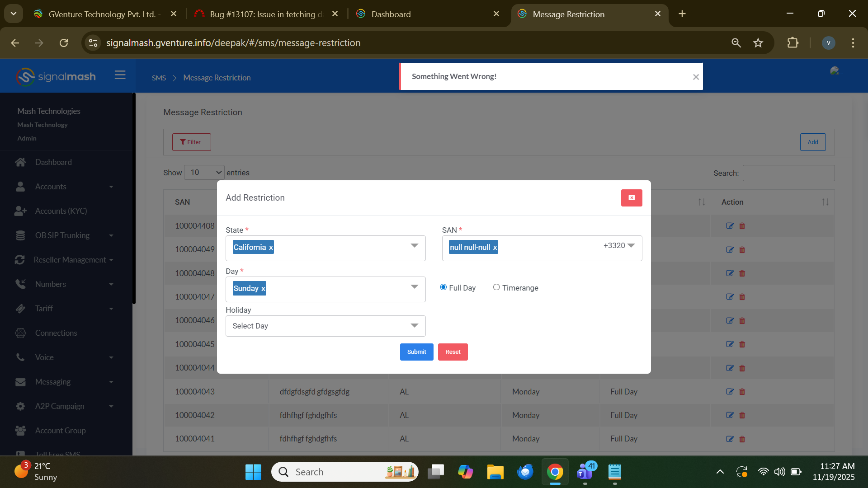Click delete trash icon for row 100004042
Image resolution: width=868 pixels, height=488 pixels.
(742, 415)
